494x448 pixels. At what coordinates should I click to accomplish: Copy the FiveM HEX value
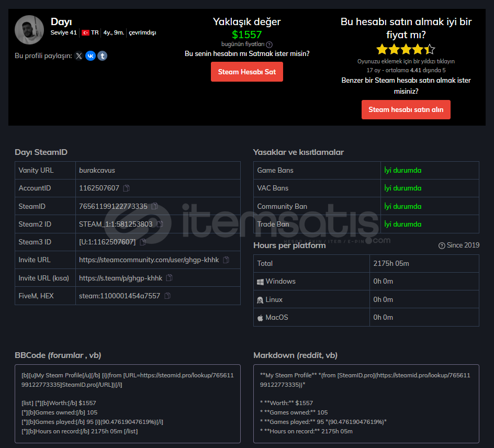(x=167, y=296)
